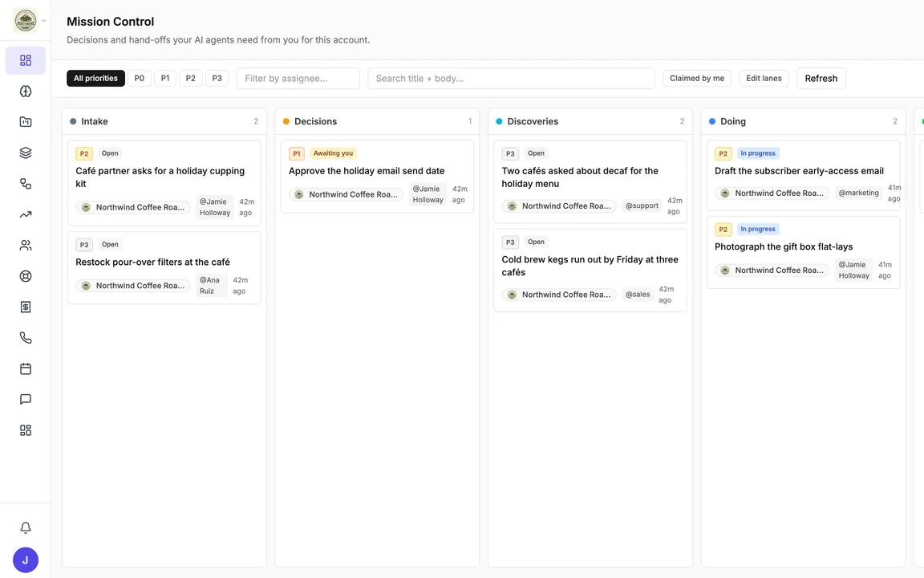
Task: Open card Restock pour-over filters at the café
Action: pos(164,268)
